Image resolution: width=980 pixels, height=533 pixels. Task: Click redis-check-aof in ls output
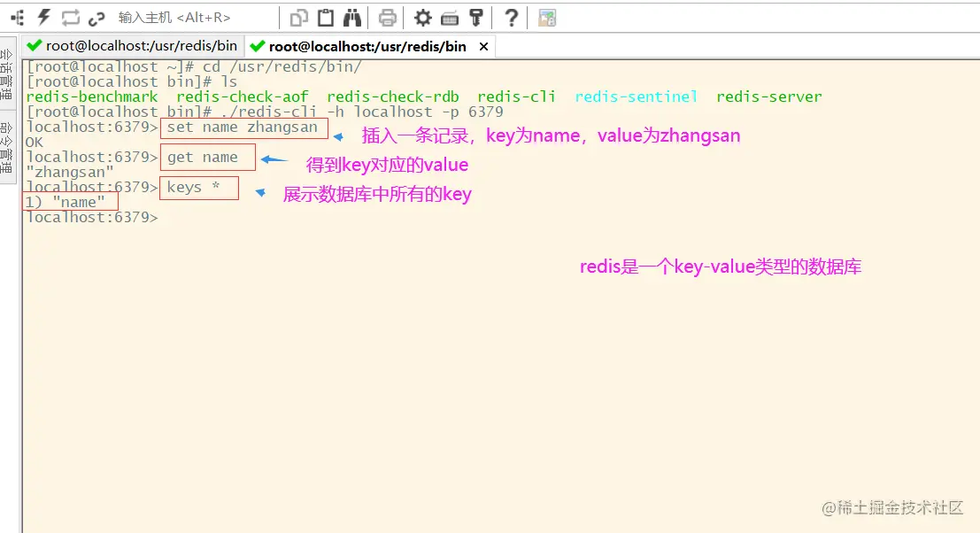click(x=243, y=97)
